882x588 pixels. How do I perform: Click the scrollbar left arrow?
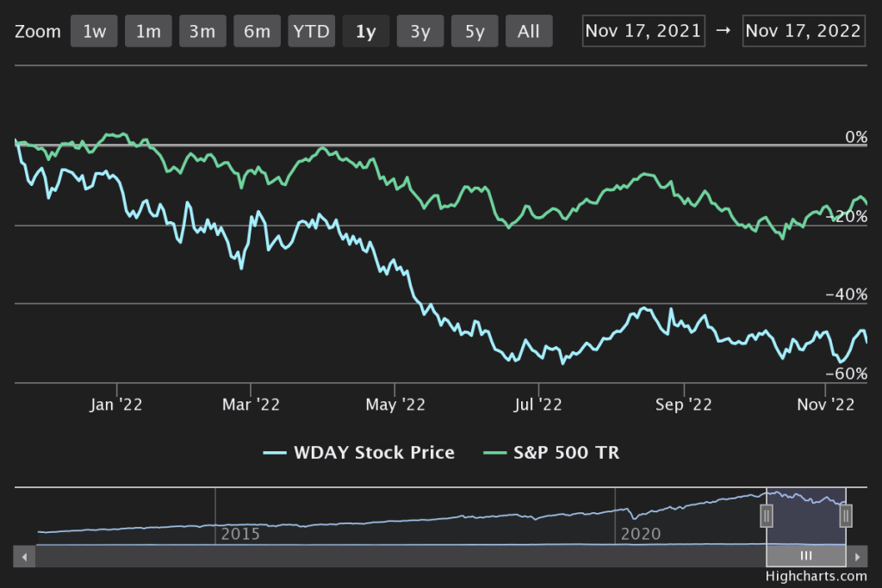click(x=25, y=556)
